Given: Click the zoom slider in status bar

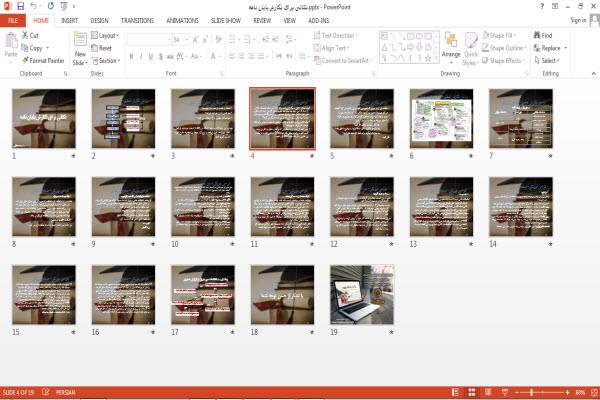Looking at the screenshot, I should 542,392.
